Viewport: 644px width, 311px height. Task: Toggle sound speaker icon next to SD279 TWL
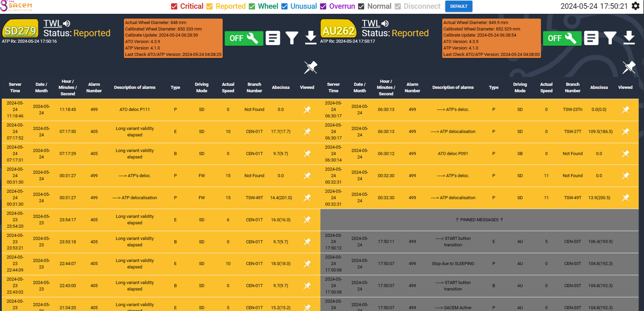67,24
